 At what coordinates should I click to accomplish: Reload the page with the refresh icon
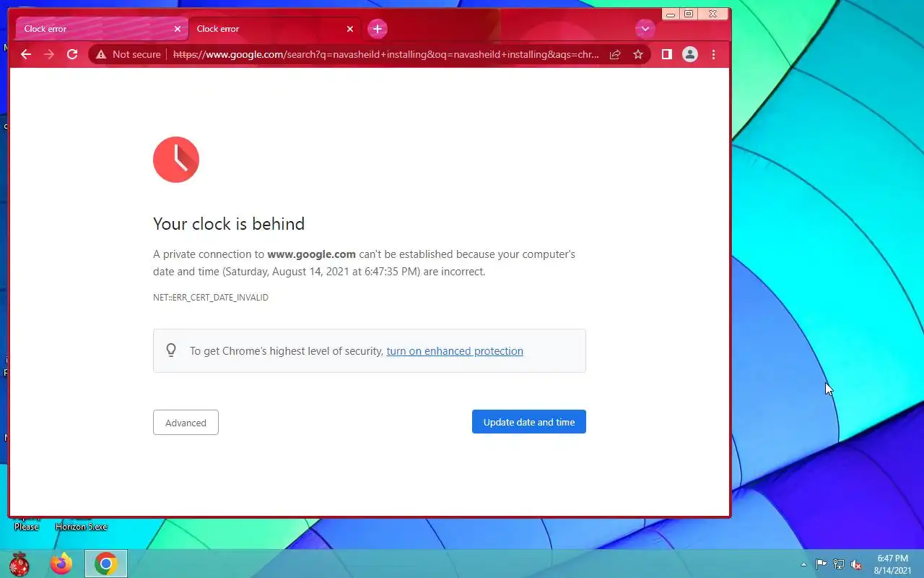(x=72, y=54)
